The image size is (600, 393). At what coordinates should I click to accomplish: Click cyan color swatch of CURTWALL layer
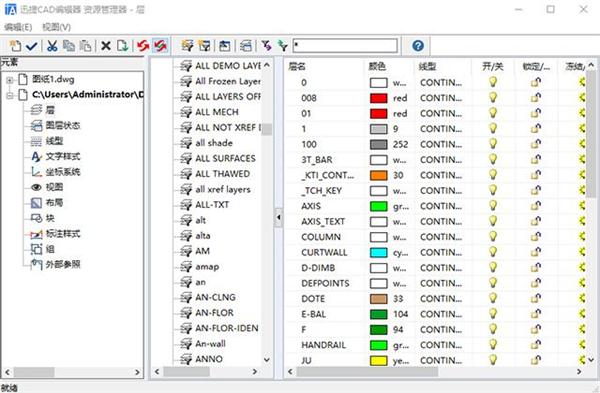coord(378,252)
